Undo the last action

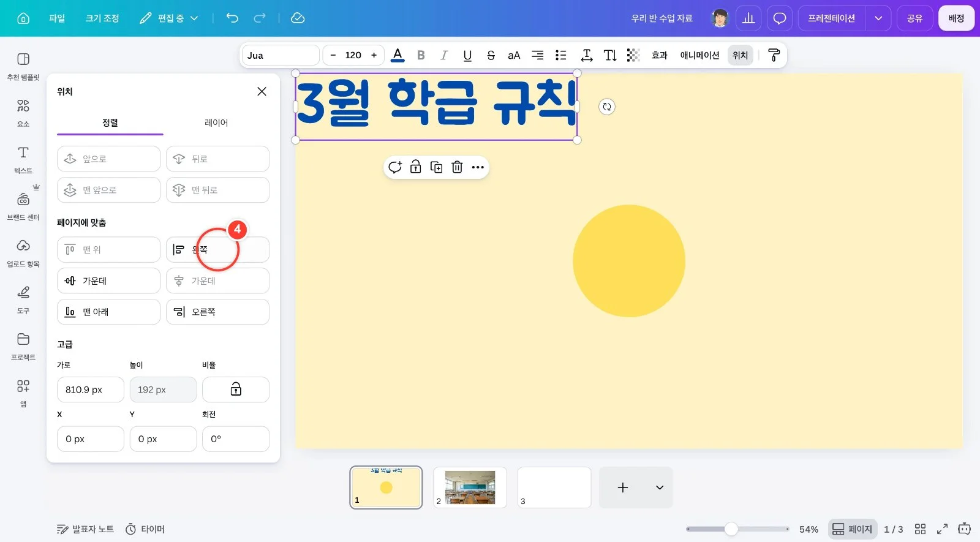pyautogui.click(x=232, y=18)
